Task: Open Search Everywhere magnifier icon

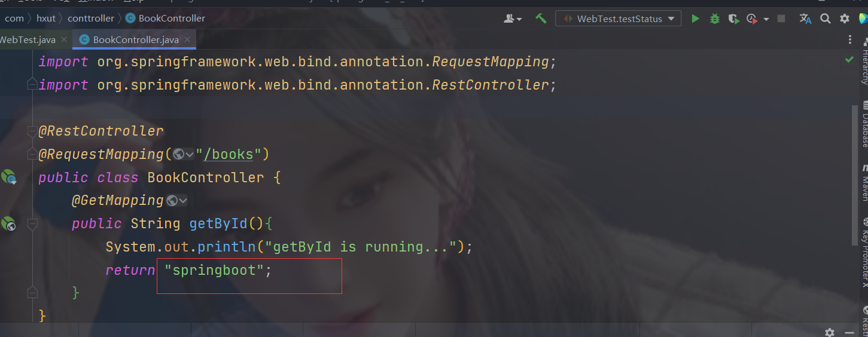Action: [826, 19]
